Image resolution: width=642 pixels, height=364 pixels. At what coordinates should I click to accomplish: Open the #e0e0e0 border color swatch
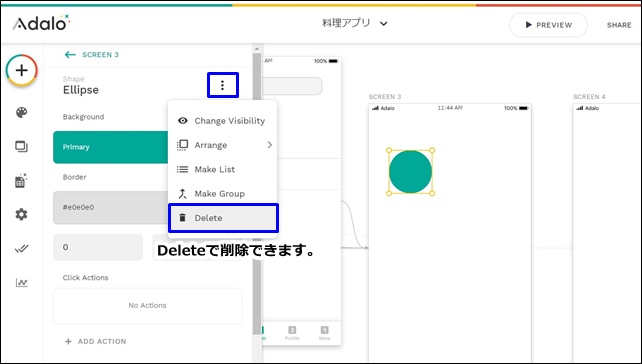coord(111,207)
